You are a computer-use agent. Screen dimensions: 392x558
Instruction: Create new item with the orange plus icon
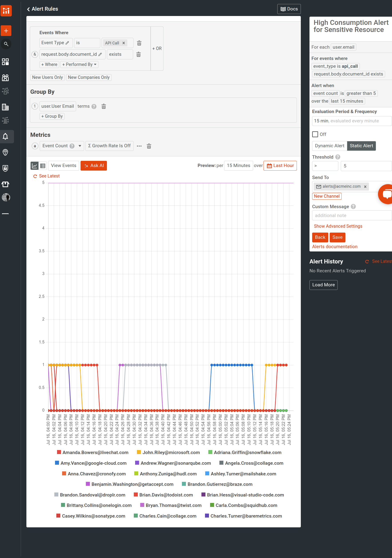[x=6, y=31]
